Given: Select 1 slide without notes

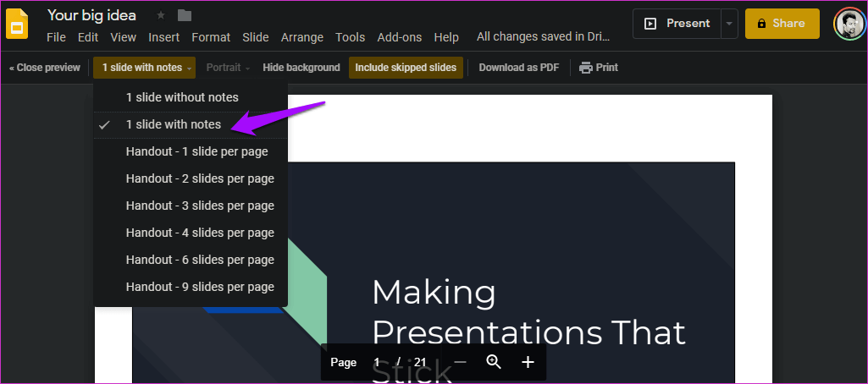Looking at the screenshot, I should click(191, 98).
